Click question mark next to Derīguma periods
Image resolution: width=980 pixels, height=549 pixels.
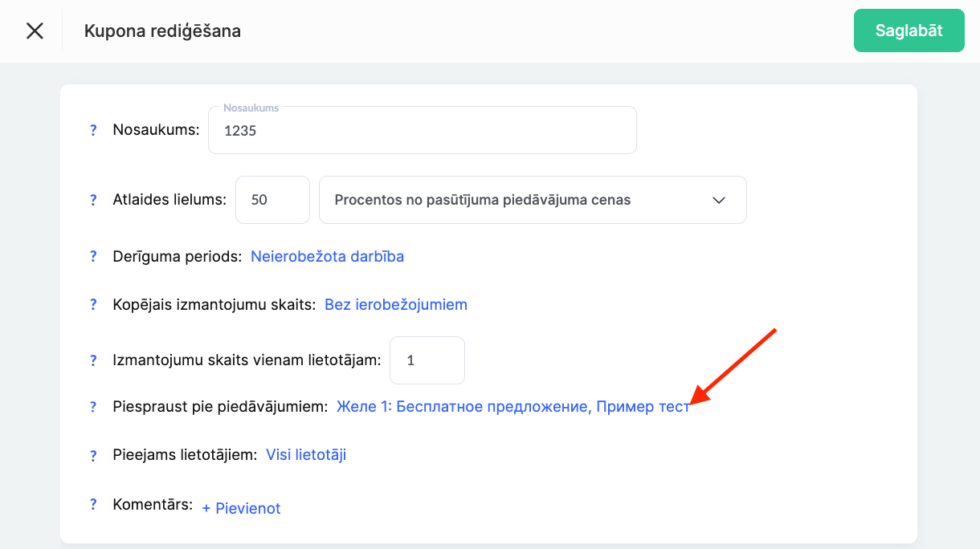point(93,257)
